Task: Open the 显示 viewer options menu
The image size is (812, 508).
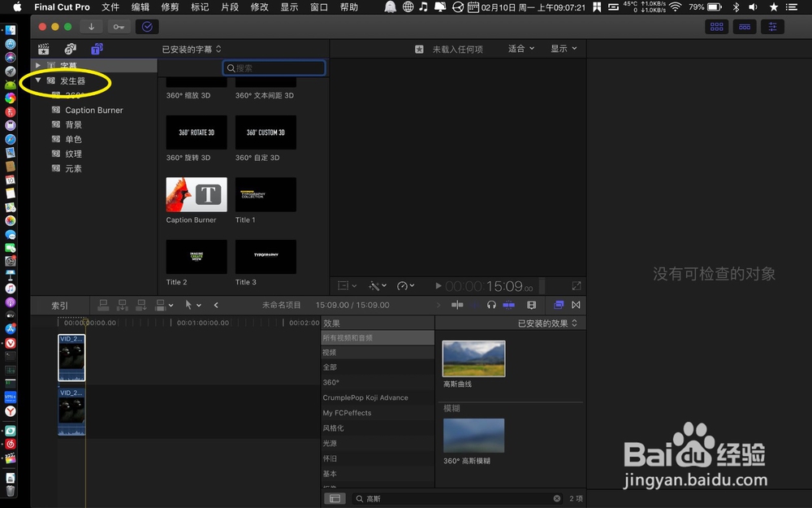Action: tap(564, 48)
